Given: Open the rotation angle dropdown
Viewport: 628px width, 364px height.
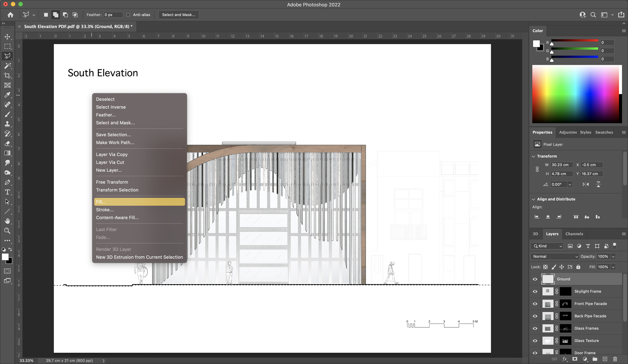Looking at the screenshot, I should 570,184.
